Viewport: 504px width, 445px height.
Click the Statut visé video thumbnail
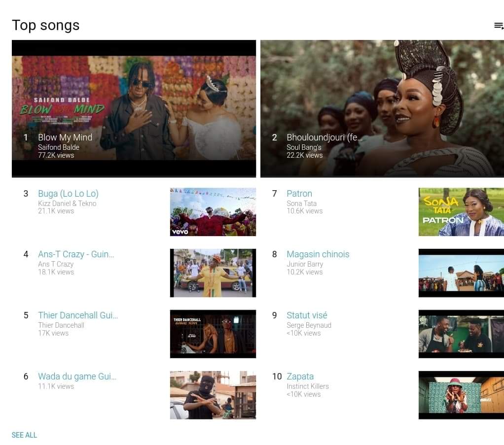[461, 334]
